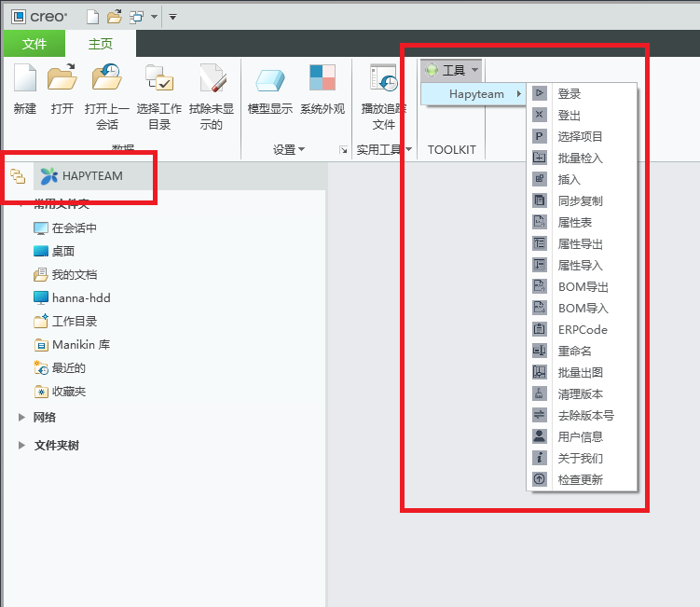Select 登录 from Hapyteam menu
Image resolution: width=700 pixels, height=607 pixels.
point(569,94)
